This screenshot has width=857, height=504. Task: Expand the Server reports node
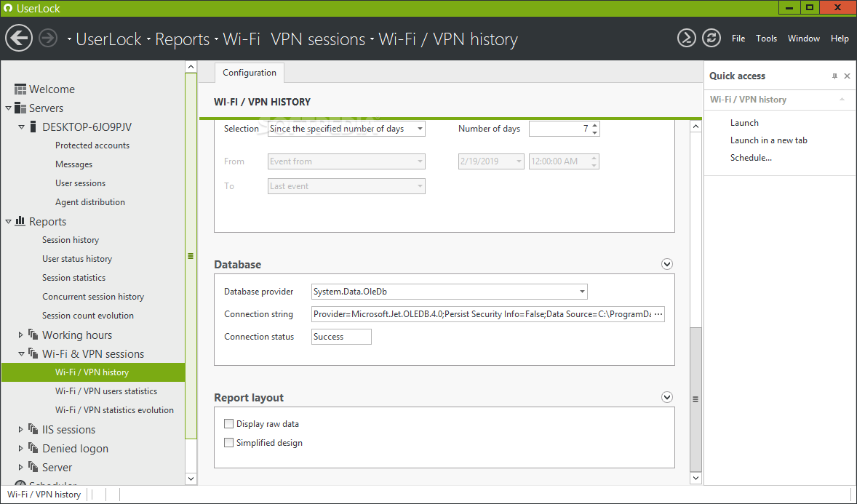click(x=21, y=467)
